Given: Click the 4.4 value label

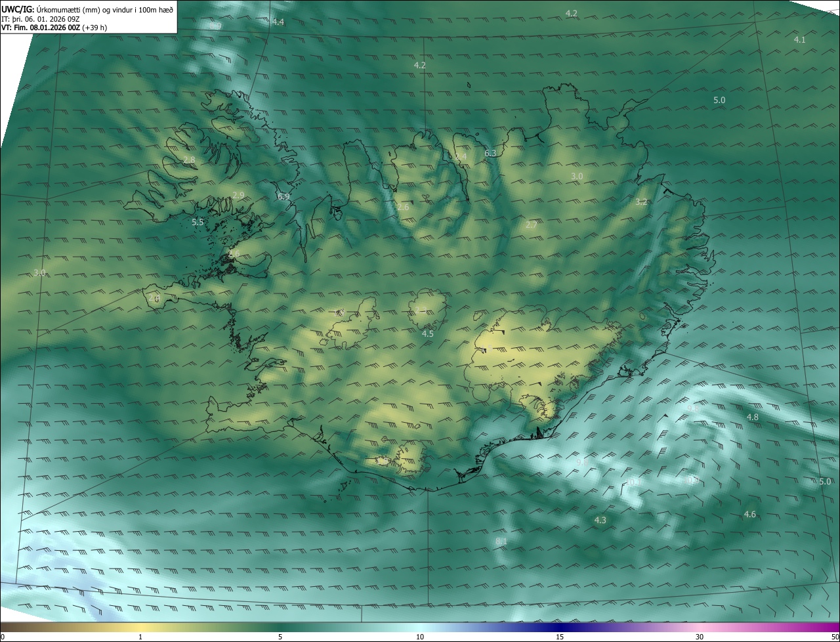Looking at the screenshot, I should (x=278, y=22).
